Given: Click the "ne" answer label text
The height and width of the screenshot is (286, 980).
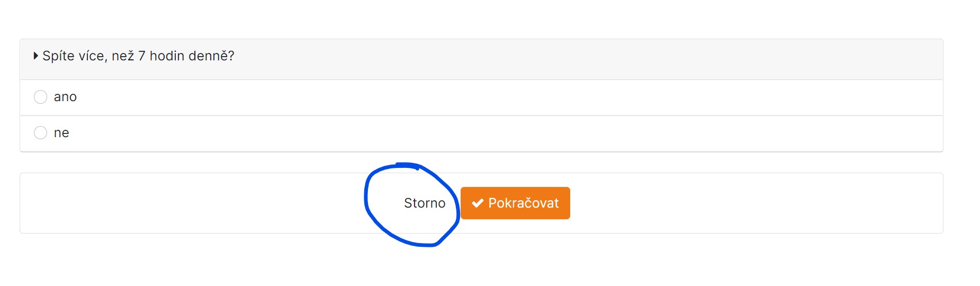Looking at the screenshot, I should pos(61,133).
